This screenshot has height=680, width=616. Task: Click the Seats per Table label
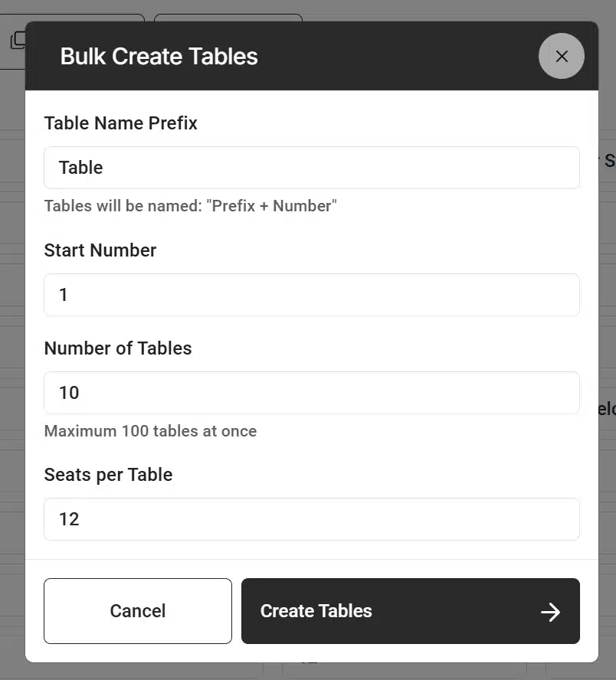(108, 474)
